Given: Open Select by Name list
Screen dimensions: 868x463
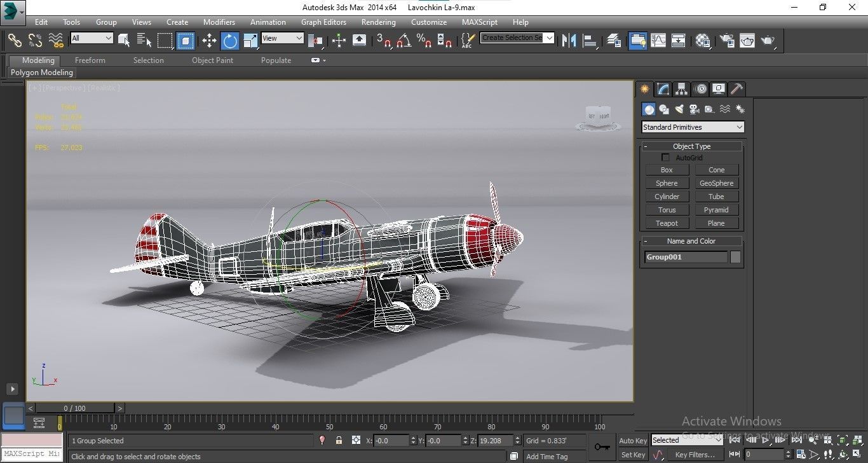Looking at the screenshot, I should click(x=144, y=41).
